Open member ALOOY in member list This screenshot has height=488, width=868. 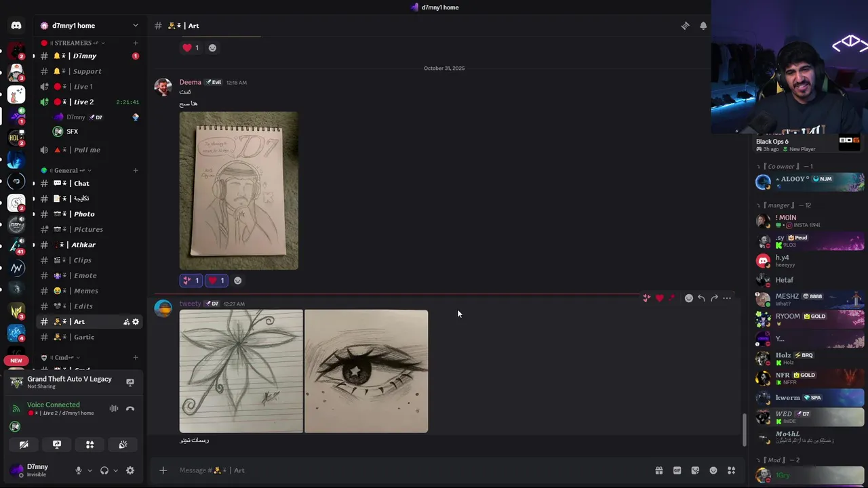tap(810, 182)
